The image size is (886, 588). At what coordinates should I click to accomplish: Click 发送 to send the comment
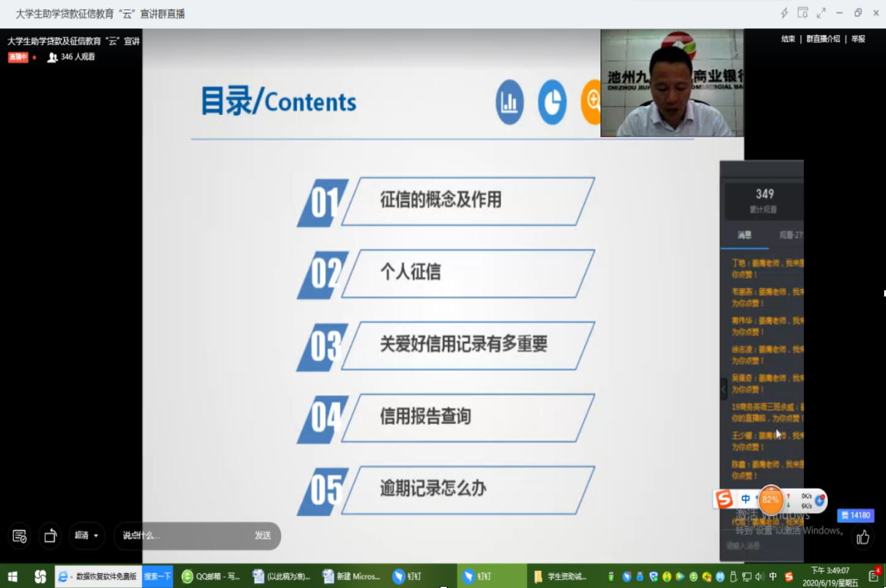tap(263, 535)
